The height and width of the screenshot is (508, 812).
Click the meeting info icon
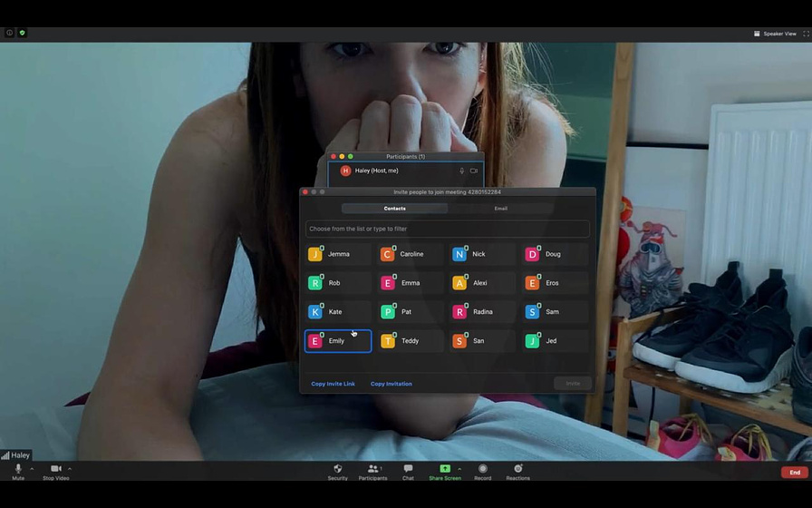point(10,34)
